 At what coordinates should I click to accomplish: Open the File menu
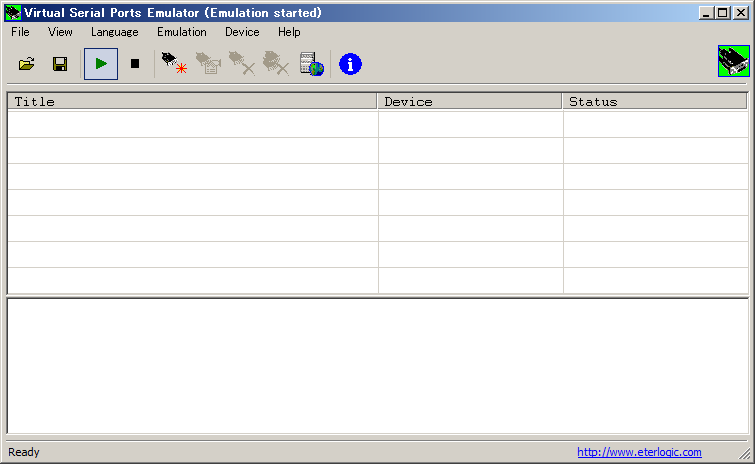pyautogui.click(x=20, y=32)
